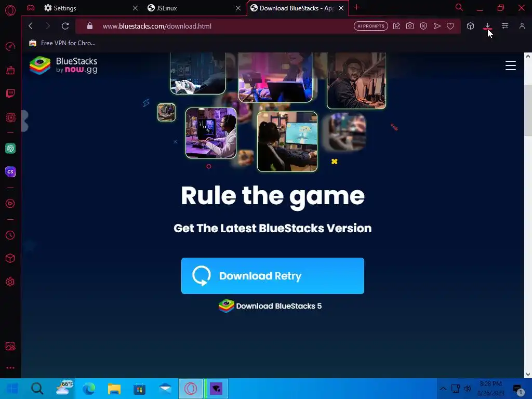
Task: Open GX Control speedometer in sidebar
Action: click(x=10, y=46)
